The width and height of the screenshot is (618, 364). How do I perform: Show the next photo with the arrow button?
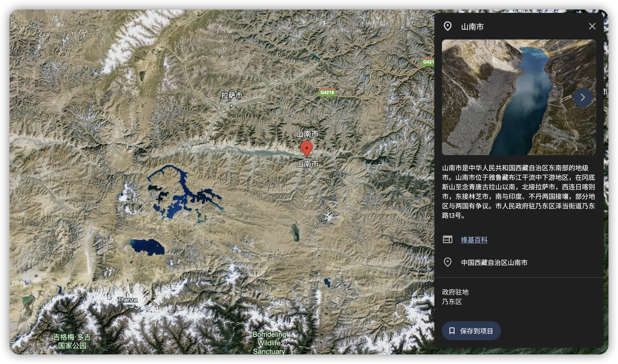pyautogui.click(x=583, y=97)
